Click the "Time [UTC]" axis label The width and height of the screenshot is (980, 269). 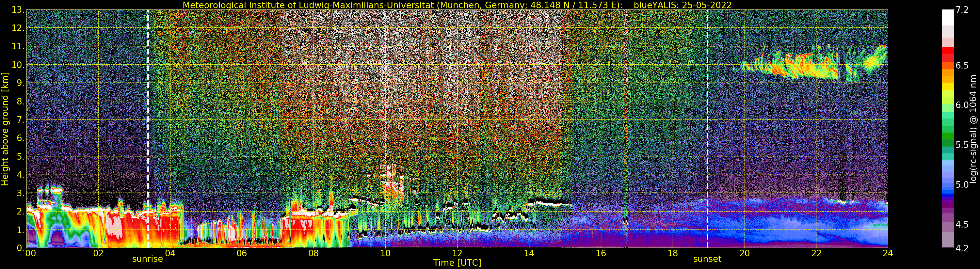click(457, 263)
